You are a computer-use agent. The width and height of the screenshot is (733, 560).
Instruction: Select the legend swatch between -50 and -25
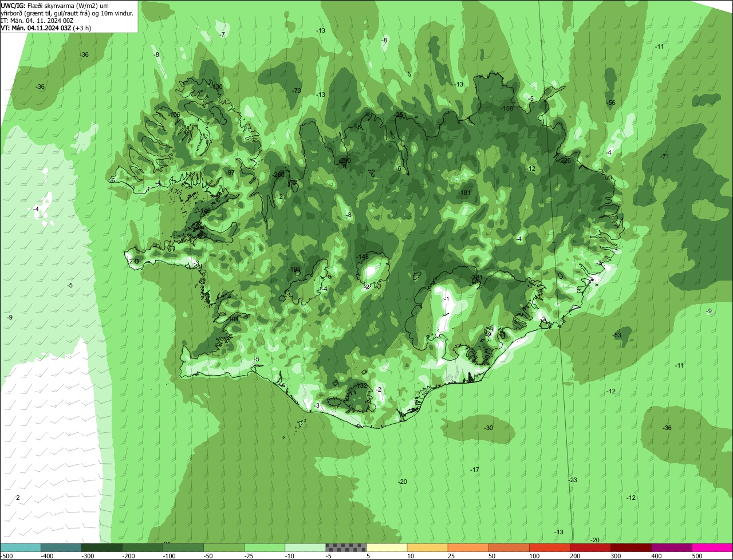click(x=224, y=547)
